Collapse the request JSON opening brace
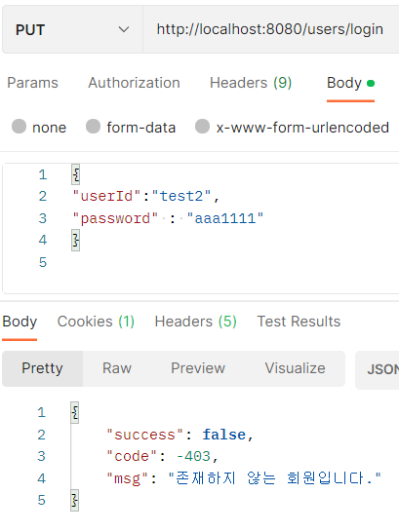Screen dimensions: 399x532 (x=76, y=175)
